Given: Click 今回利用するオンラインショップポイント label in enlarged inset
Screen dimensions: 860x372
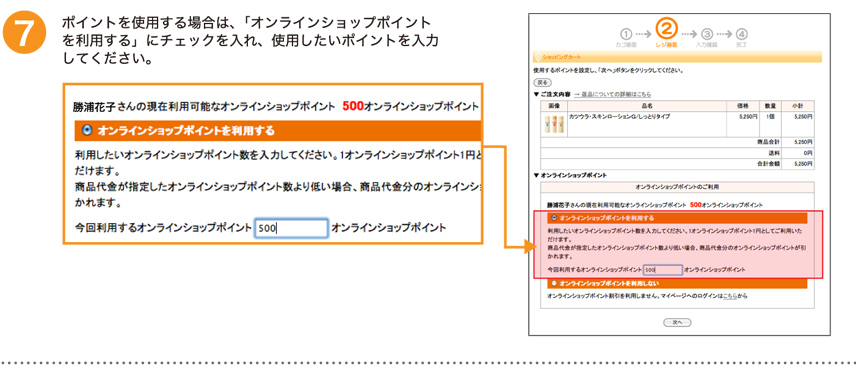Looking at the screenshot, I should point(163,228).
